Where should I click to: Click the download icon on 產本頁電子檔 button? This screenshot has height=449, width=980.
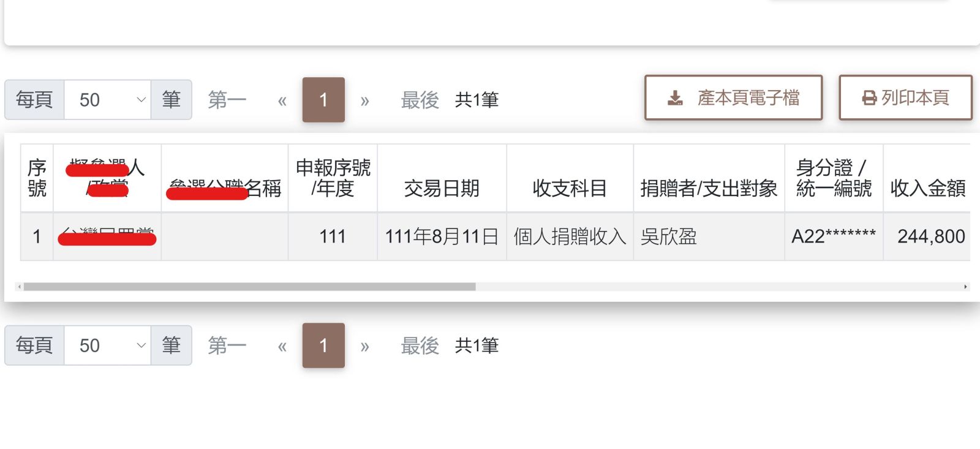(x=675, y=98)
